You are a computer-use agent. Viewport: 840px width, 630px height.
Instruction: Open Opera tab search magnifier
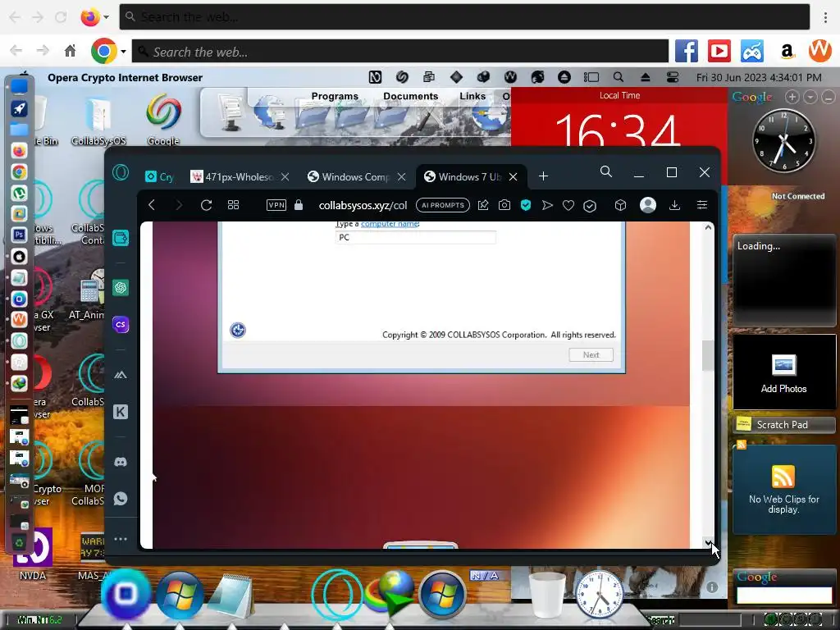[606, 171]
